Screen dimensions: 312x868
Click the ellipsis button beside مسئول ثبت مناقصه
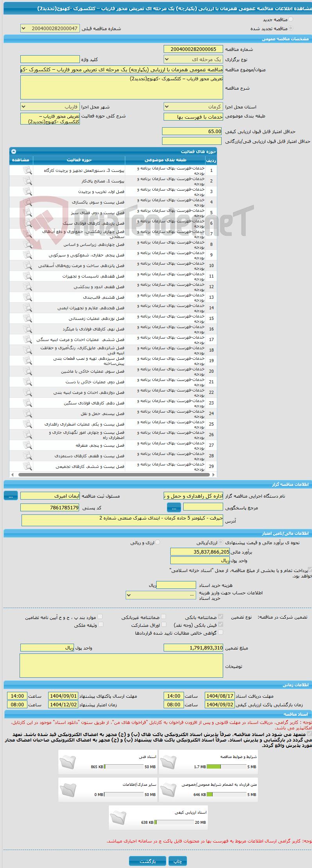pyautogui.click(x=11, y=496)
